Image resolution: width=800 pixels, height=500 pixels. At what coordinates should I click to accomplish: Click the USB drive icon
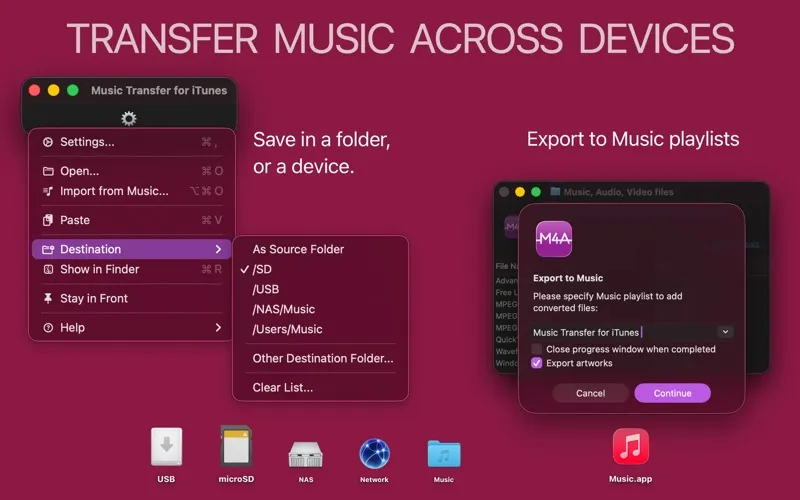pyautogui.click(x=166, y=446)
